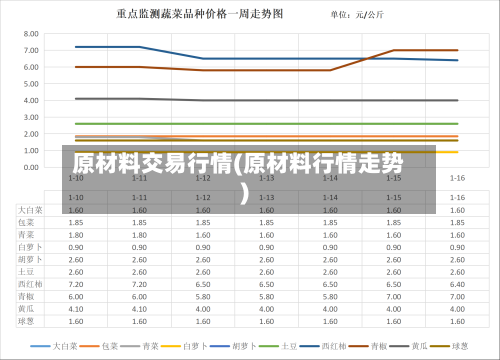Click the 胡萝卜 legend entry below the table
The width and height of the screenshot is (500, 360).
click(x=233, y=346)
